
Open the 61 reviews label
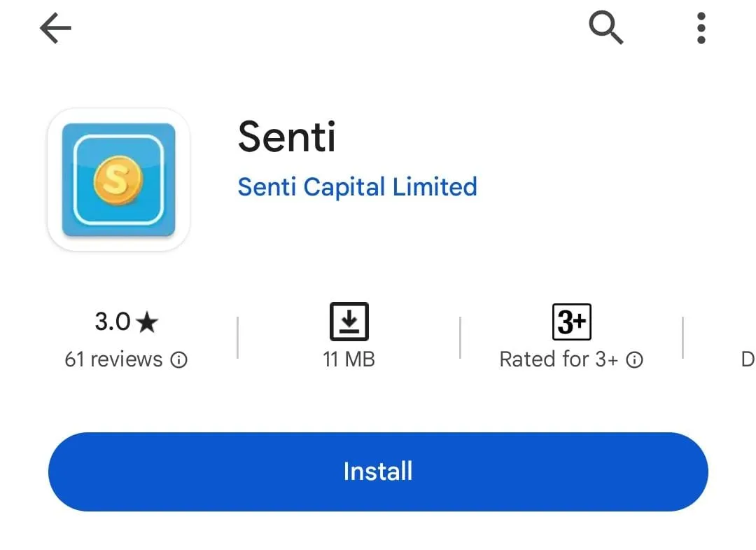pos(113,359)
